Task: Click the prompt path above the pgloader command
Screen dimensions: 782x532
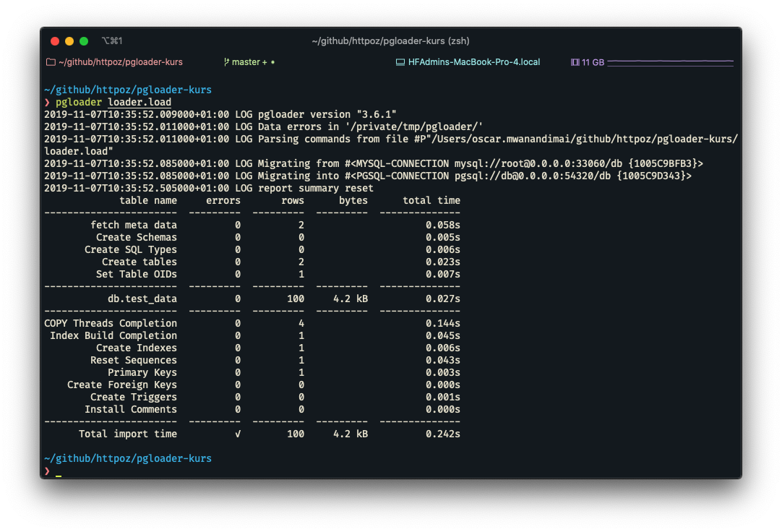Action: [128, 90]
